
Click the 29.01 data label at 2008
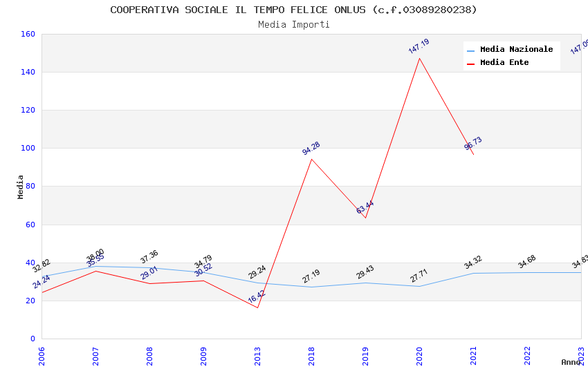click(149, 273)
